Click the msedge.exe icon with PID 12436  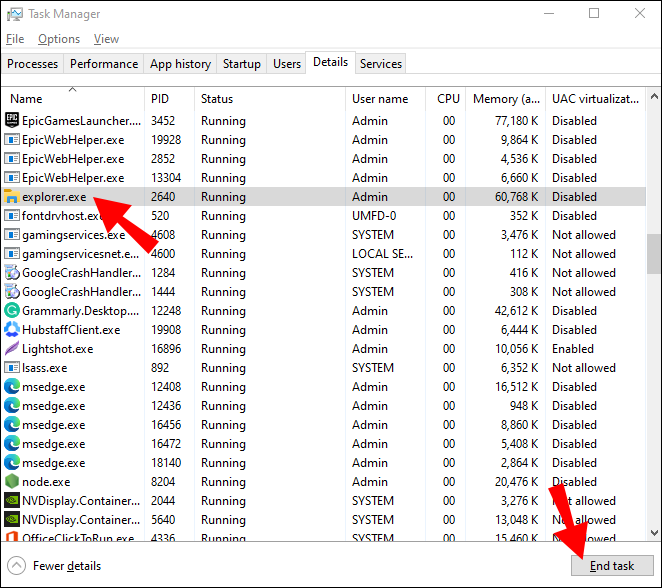[x=12, y=405]
